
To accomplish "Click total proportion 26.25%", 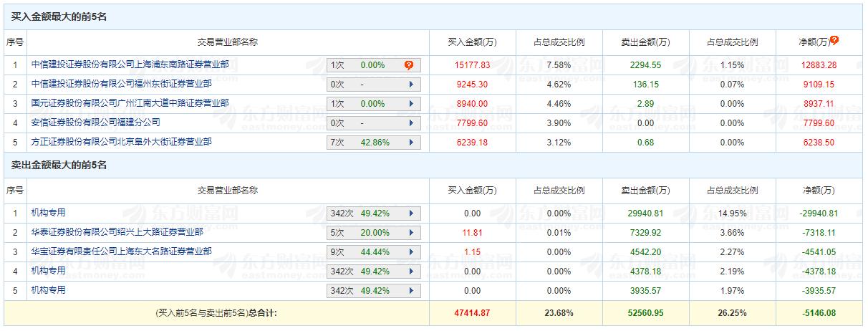I will 732,312.
